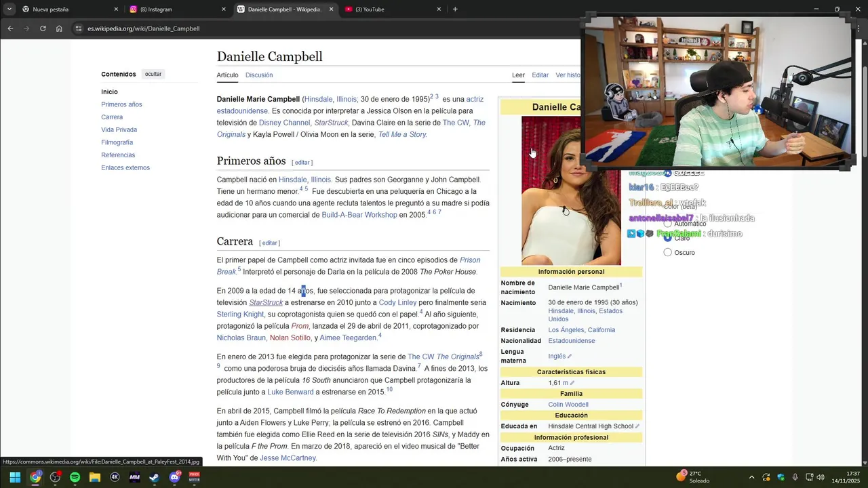Open Los Ángeles, California link
Screen dimensions: 868x488
click(x=582, y=330)
